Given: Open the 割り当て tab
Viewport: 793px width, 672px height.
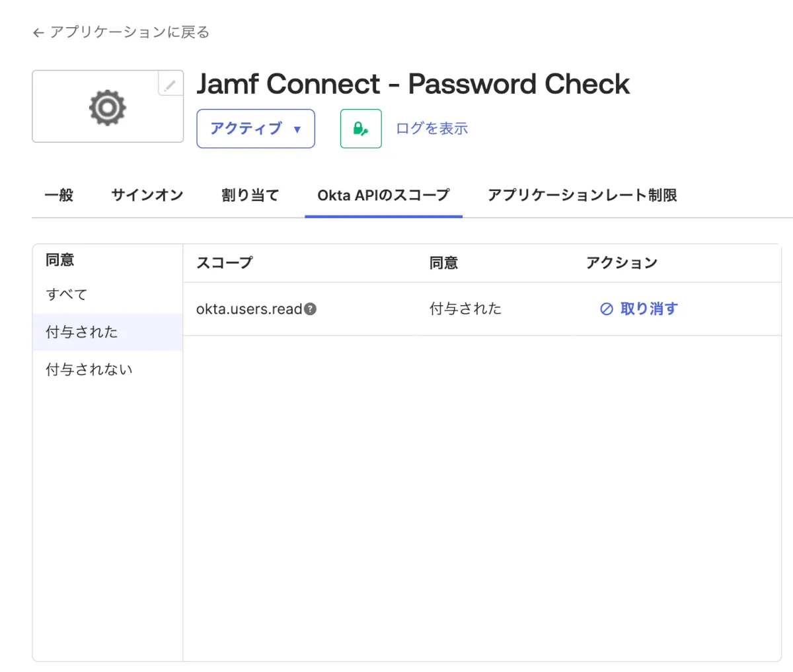Looking at the screenshot, I should 250,195.
